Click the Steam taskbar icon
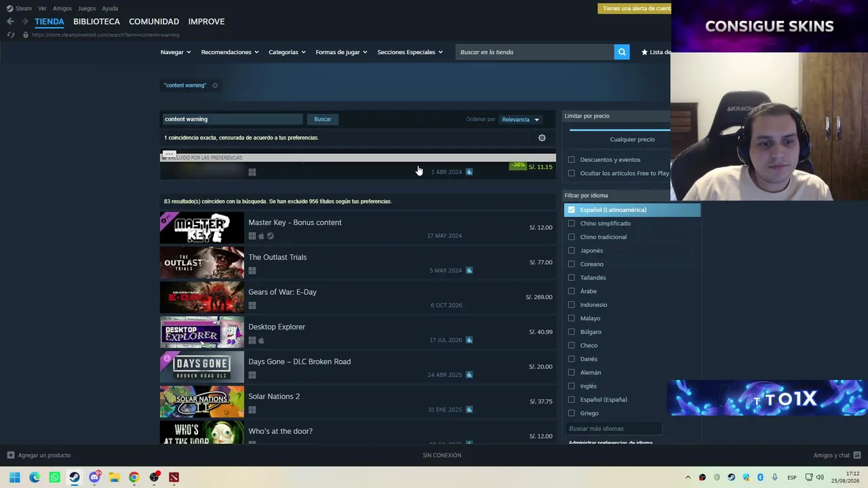Screen dimensions: 868x488 pos(75,477)
